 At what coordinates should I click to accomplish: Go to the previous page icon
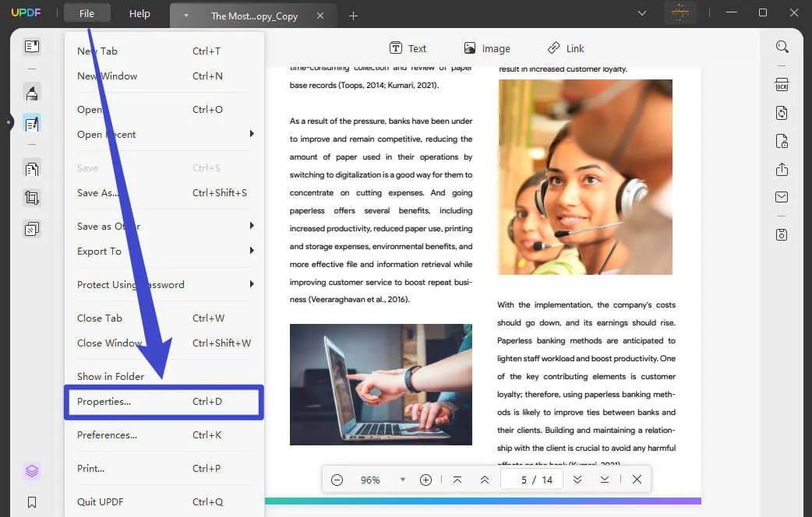[x=485, y=480]
